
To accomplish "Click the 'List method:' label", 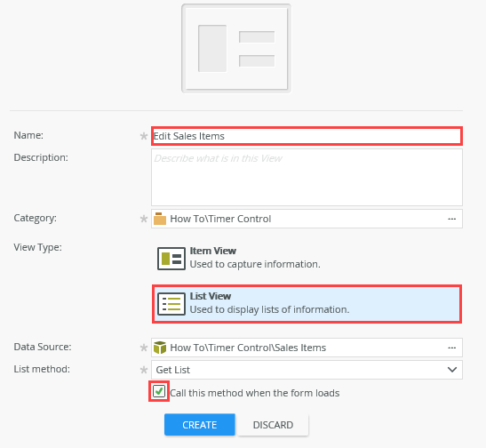I will 42,369.
